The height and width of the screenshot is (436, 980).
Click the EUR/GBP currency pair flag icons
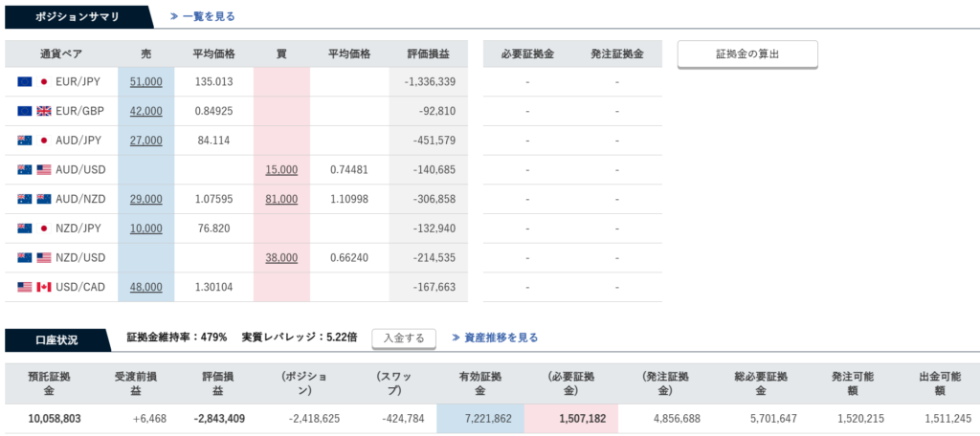33,111
